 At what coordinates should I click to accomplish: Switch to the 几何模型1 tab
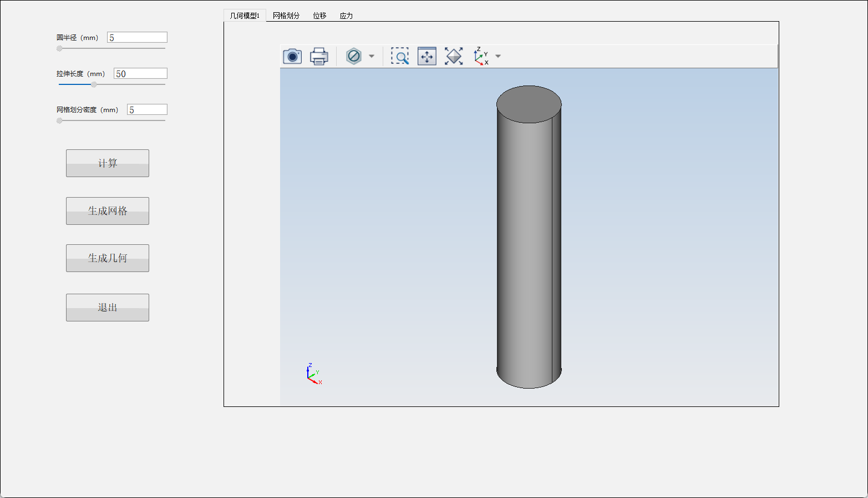pos(245,16)
